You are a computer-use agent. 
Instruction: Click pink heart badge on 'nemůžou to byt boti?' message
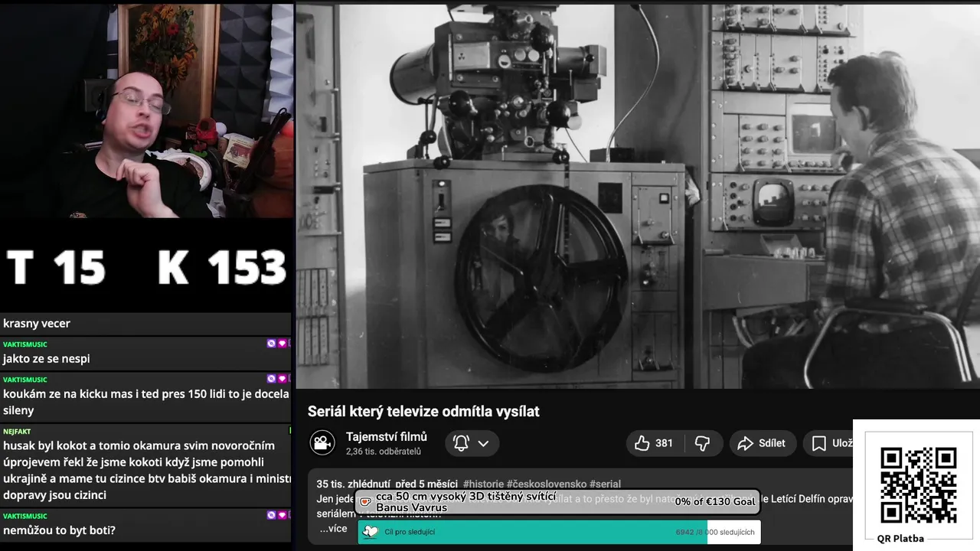pos(282,515)
